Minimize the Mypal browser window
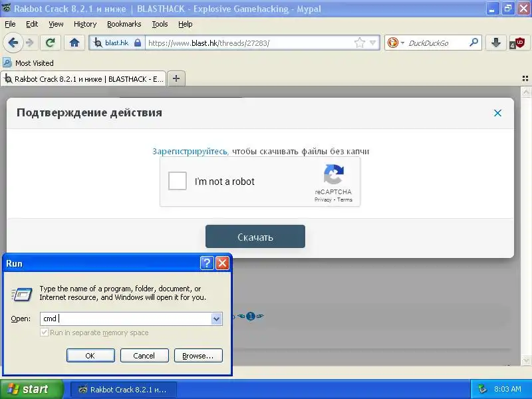 491,9
